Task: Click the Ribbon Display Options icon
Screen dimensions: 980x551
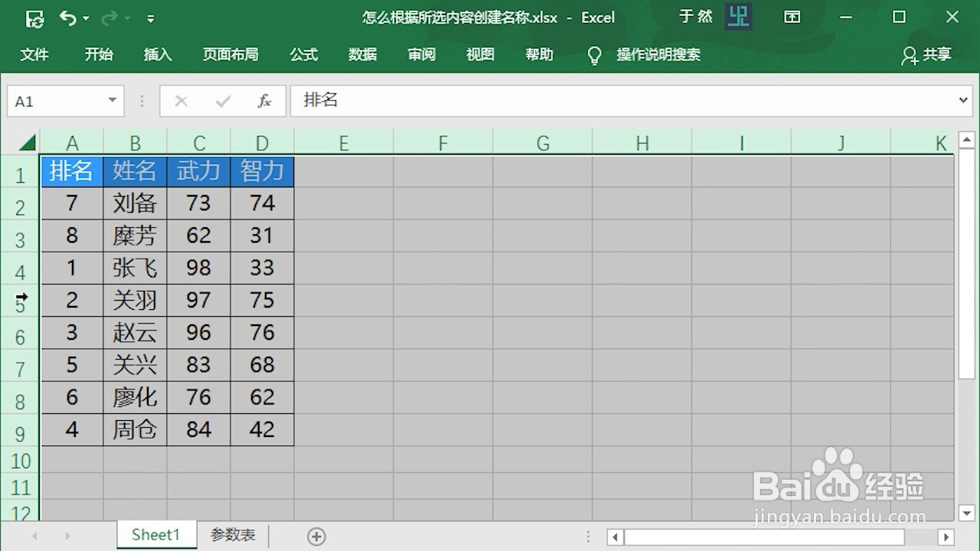Action: pyautogui.click(x=792, y=17)
